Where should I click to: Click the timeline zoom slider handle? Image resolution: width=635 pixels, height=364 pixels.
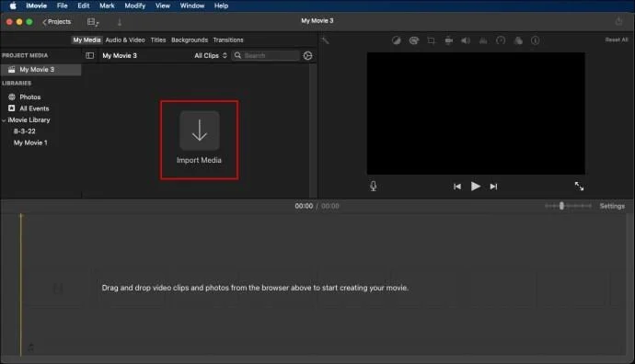pyautogui.click(x=561, y=206)
